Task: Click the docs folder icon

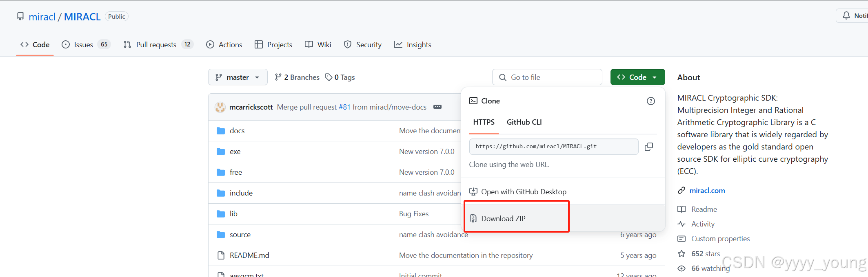Action: 221,130
